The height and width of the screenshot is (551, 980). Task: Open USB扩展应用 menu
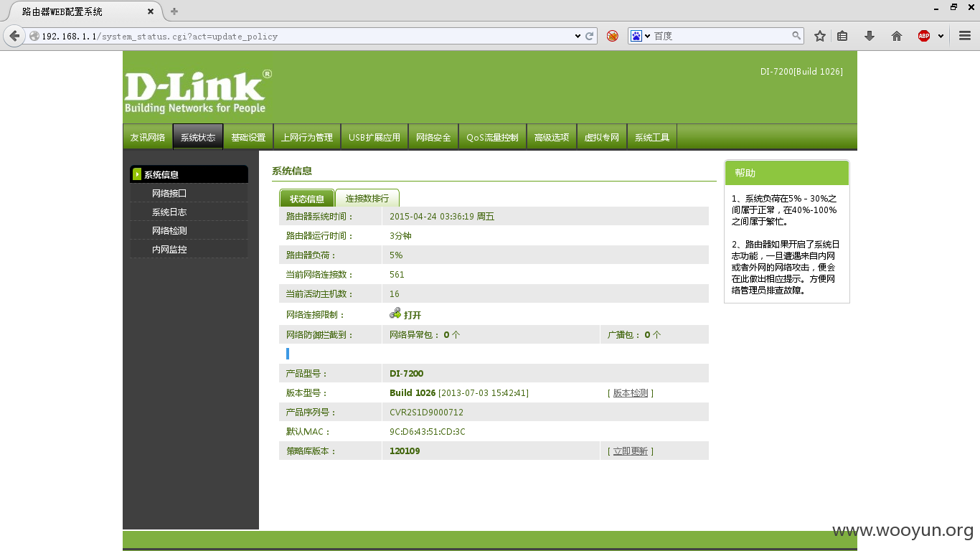tap(374, 137)
